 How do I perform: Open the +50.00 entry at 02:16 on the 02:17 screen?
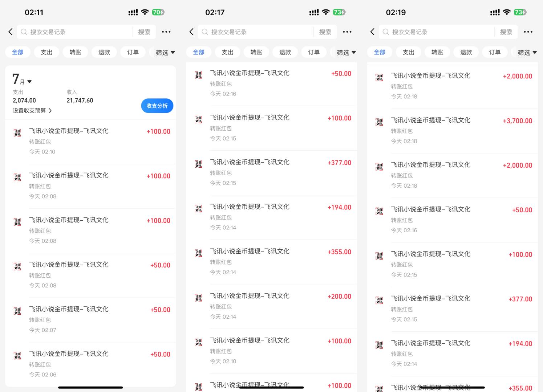271,84
